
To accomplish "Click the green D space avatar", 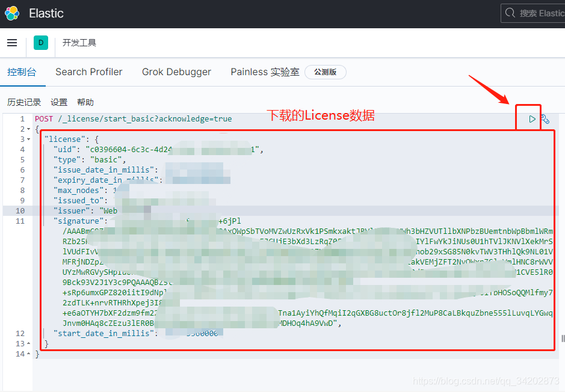I will 41,43.
